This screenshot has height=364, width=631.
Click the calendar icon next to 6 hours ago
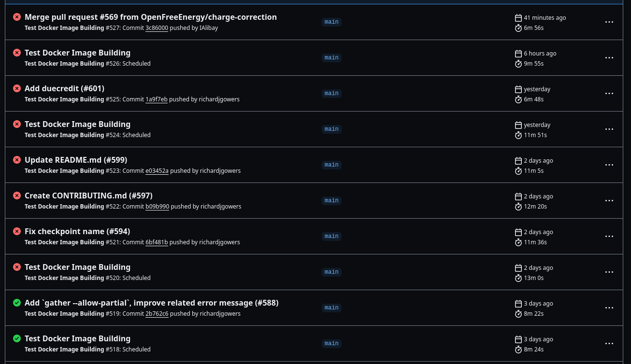click(x=518, y=54)
